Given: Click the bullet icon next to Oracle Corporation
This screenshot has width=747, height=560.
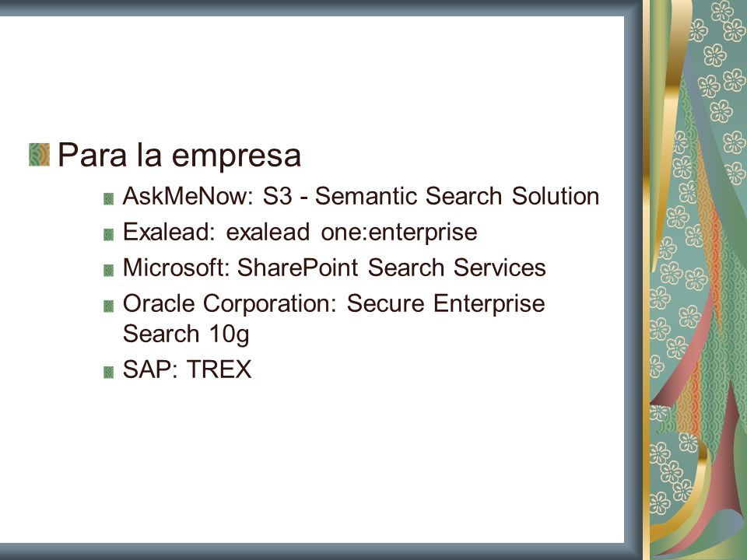Looking at the screenshot, I should pos(109,306).
